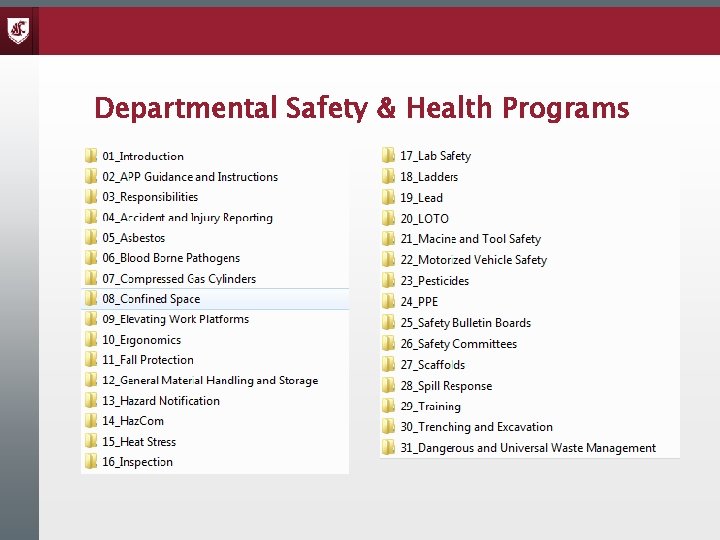Select 22_Motorized Vehicle Safety folder name
This screenshot has height=540, width=720.
473,260
